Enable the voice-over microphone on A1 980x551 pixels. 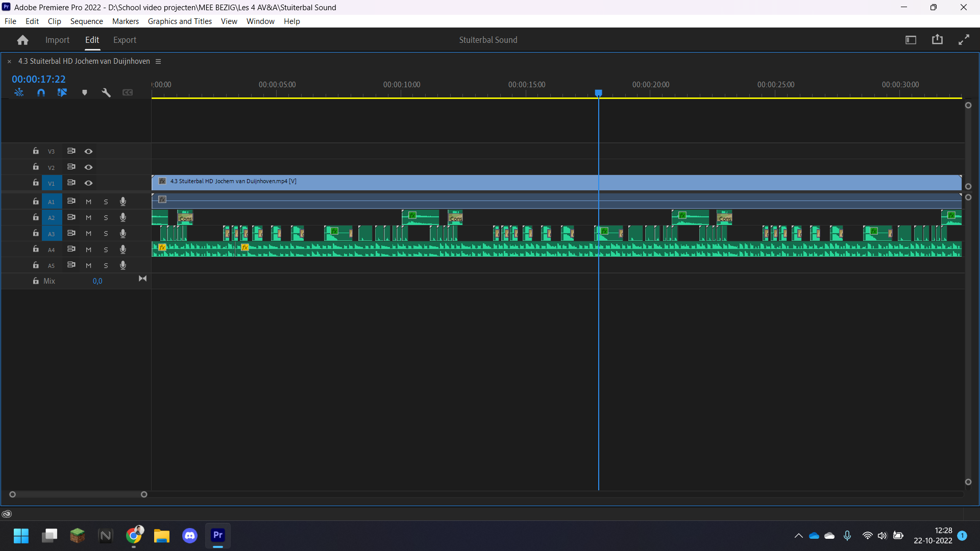tap(123, 202)
